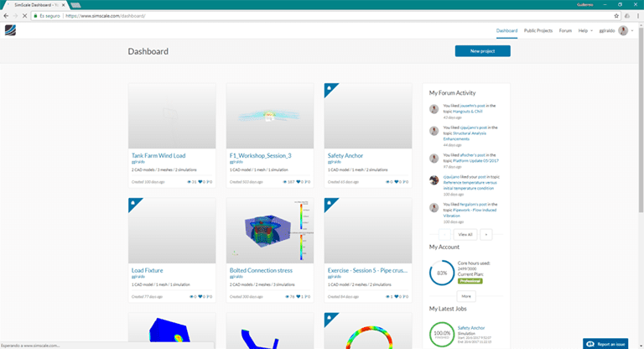Open a new browser tab
Image resolution: width=644 pixels, height=349 pixels.
pyautogui.click(x=75, y=5)
